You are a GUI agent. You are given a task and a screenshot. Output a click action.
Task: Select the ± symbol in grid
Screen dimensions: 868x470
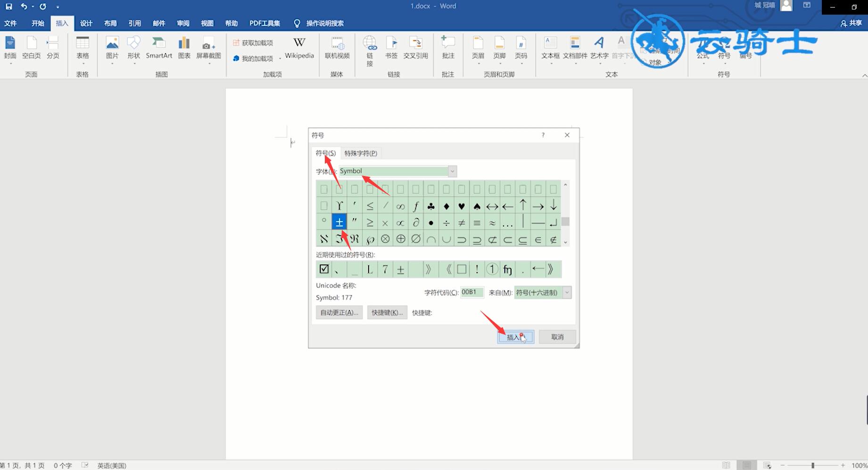point(339,222)
